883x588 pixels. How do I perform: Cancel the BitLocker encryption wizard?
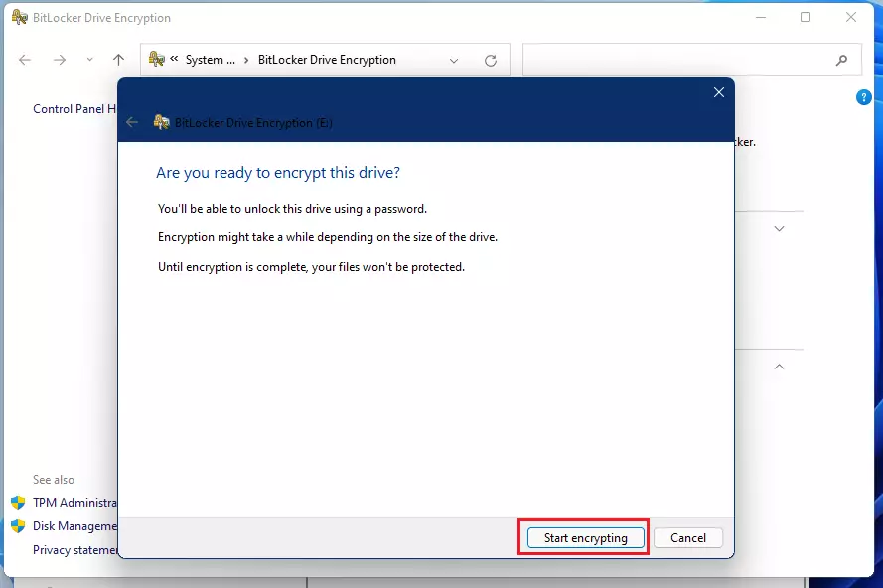point(687,538)
